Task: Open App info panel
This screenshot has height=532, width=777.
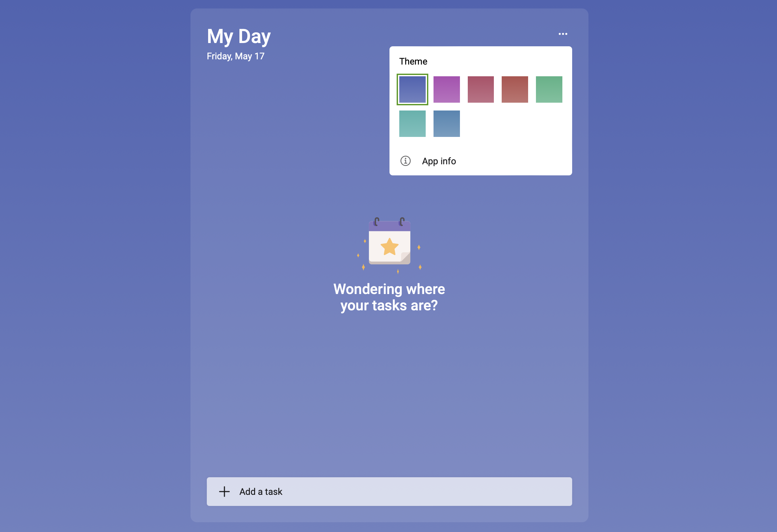Action: click(439, 160)
